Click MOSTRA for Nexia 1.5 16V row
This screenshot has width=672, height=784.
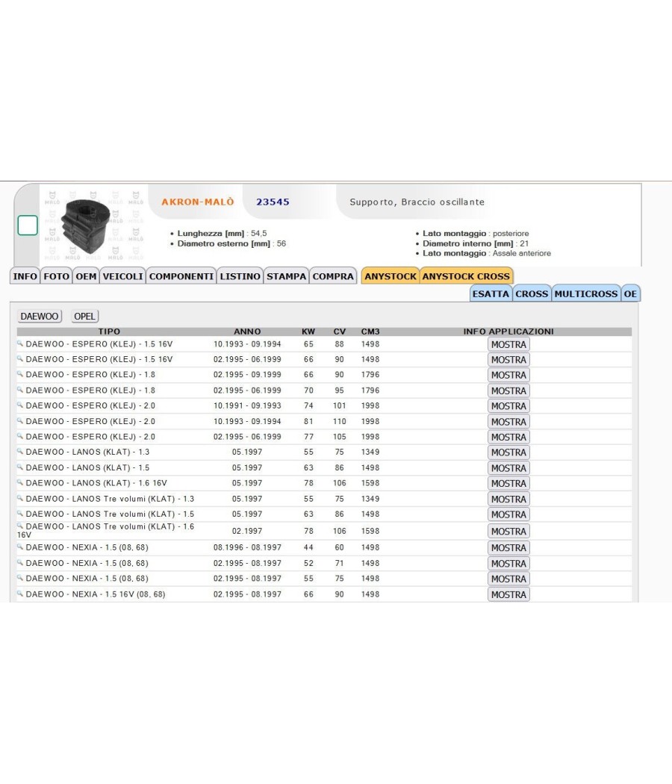(508, 594)
